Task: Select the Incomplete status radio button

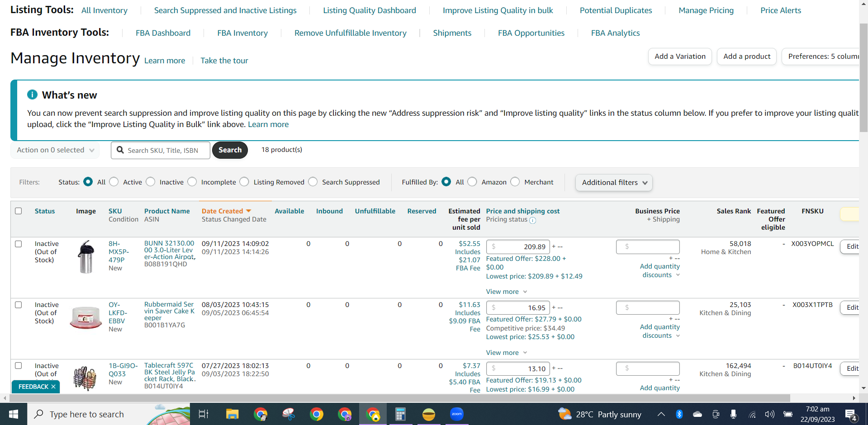Action: [x=192, y=182]
